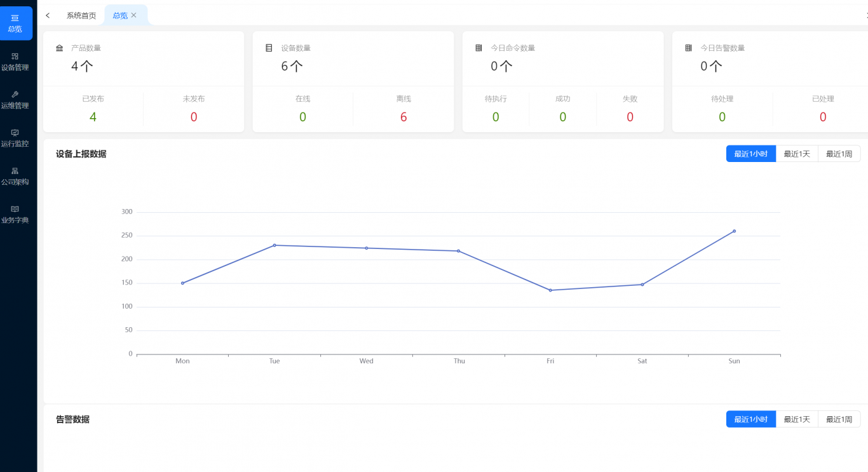
Task: Open 公司架构 in the sidebar
Action: (15, 176)
